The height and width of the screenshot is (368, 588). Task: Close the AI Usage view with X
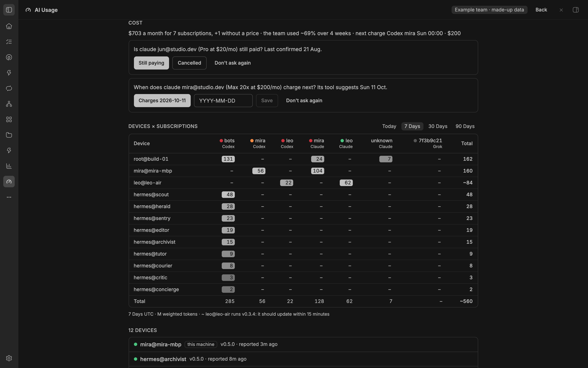pyautogui.click(x=561, y=10)
